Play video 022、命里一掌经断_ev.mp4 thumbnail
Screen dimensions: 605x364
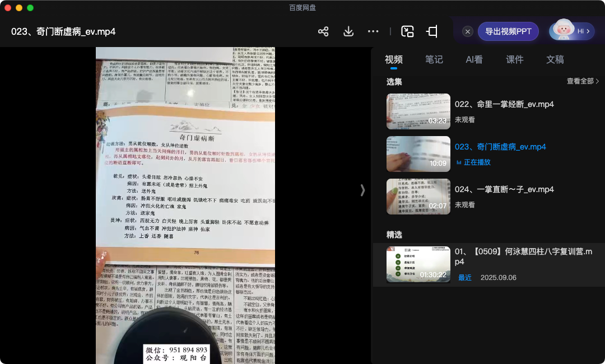(418, 111)
